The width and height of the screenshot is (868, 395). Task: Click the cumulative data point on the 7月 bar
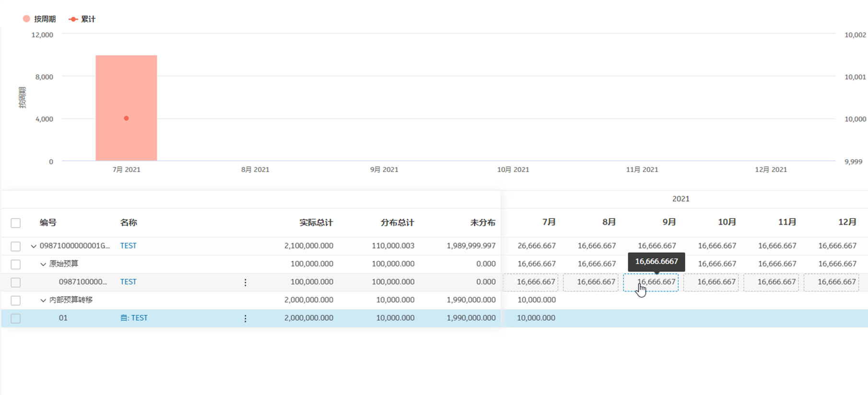[126, 118]
